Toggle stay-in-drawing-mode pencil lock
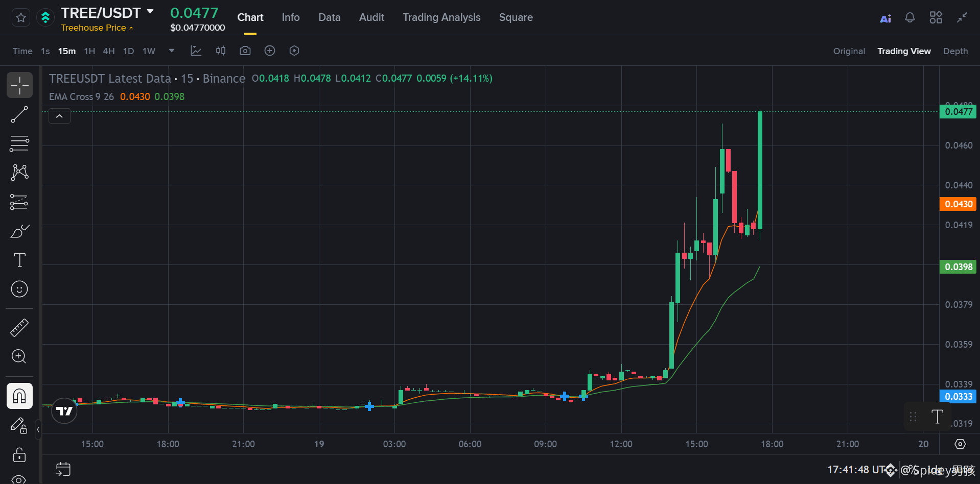The width and height of the screenshot is (980, 484). [x=19, y=425]
